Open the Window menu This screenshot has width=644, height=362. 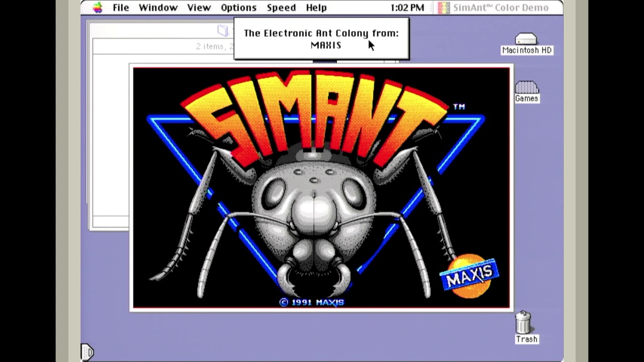[x=158, y=8]
